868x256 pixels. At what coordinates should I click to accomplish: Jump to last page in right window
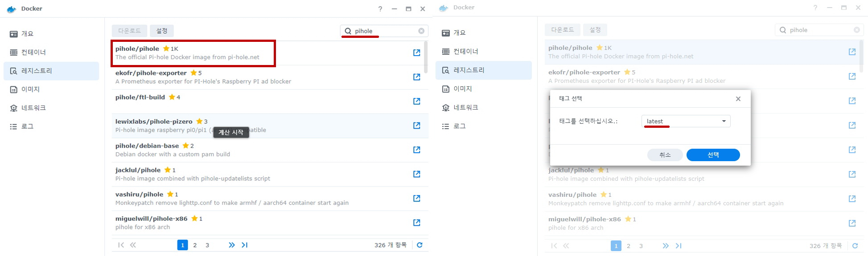coord(679,246)
